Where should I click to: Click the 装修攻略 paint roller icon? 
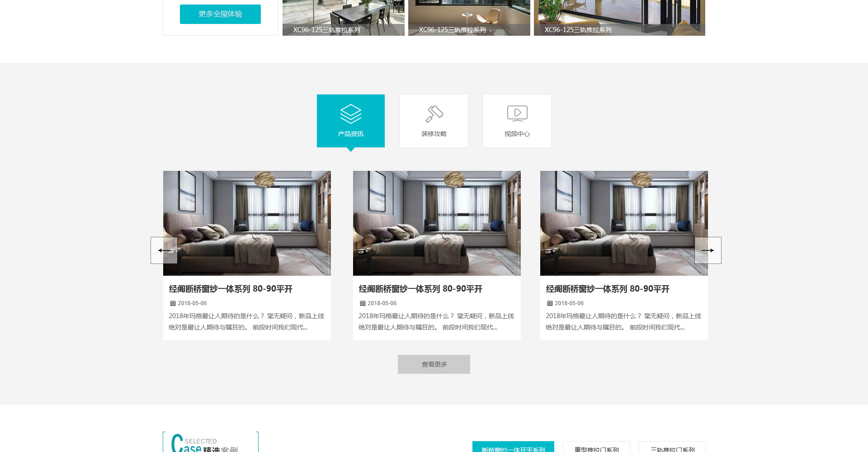(x=434, y=114)
